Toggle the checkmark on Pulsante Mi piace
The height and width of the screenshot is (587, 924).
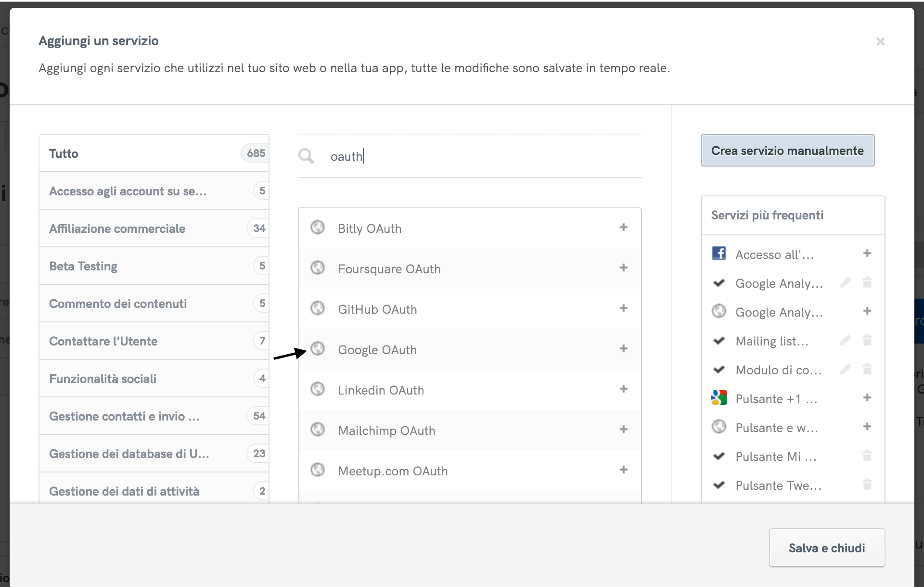point(719,456)
